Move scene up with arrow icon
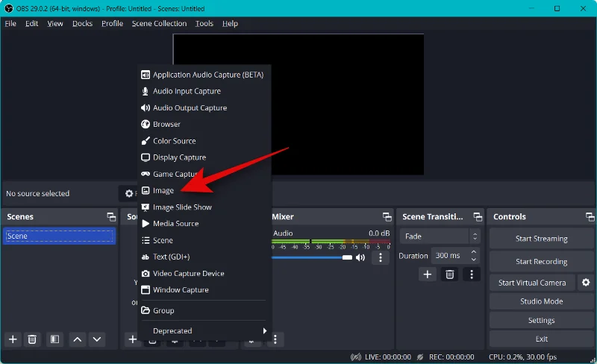 (x=78, y=339)
